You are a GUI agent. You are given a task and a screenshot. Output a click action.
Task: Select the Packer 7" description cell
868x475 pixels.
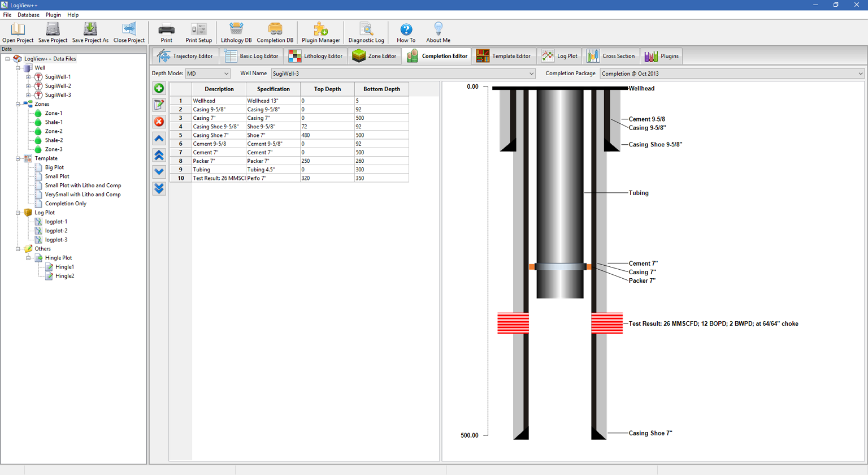pyautogui.click(x=219, y=161)
